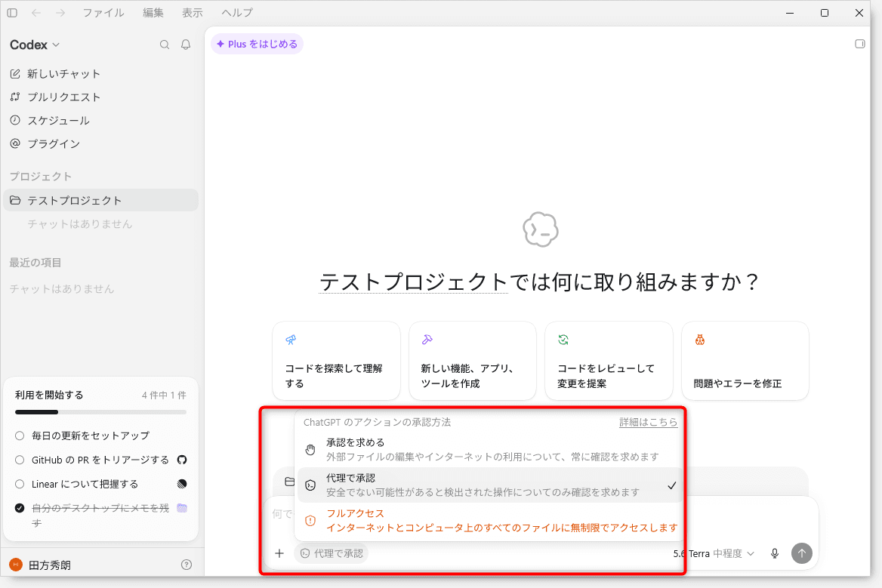This screenshot has width=882, height=588.
Task: Open the 表示 menu
Action: pos(193,12)
